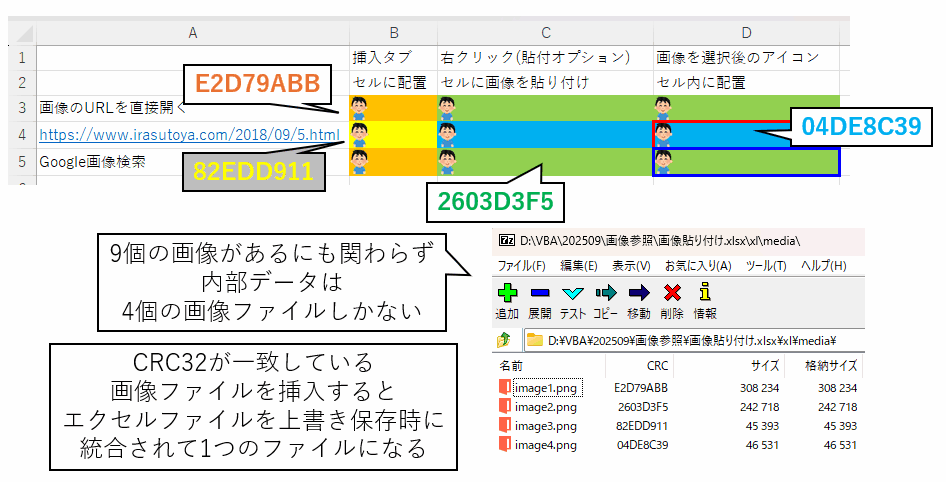Open the 編集(E) menu
The image size is (946, 482).
tap(579, 265)
